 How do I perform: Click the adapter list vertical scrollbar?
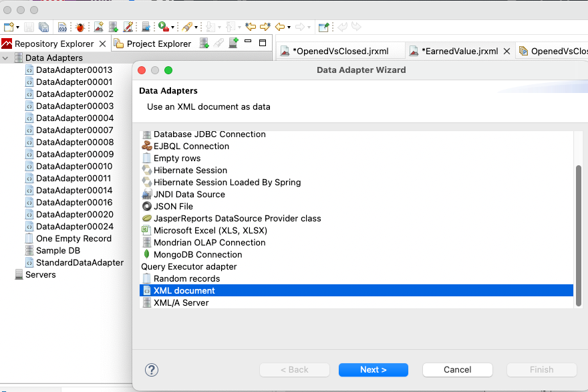click(579, 234)
